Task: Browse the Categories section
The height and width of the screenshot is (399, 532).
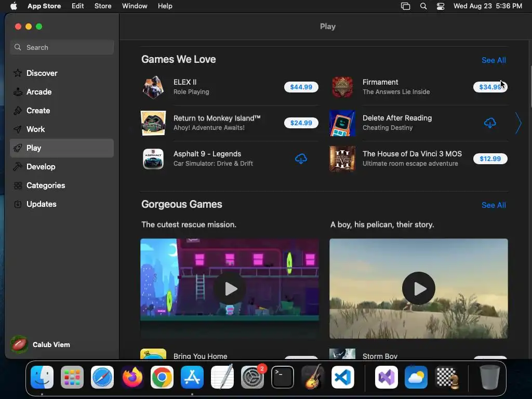Action: (x=62, y=185)
